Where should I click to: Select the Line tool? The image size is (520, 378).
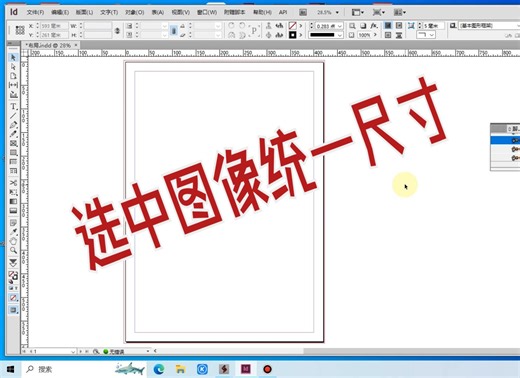(13, 116)
